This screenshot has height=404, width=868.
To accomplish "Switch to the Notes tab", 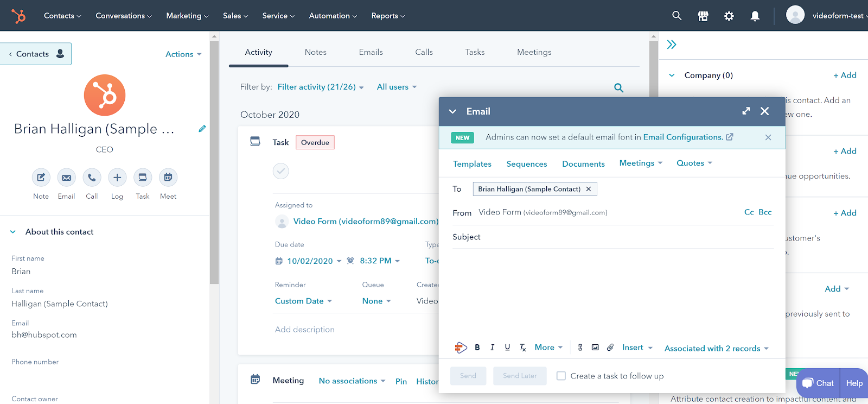I will [315, 52].
